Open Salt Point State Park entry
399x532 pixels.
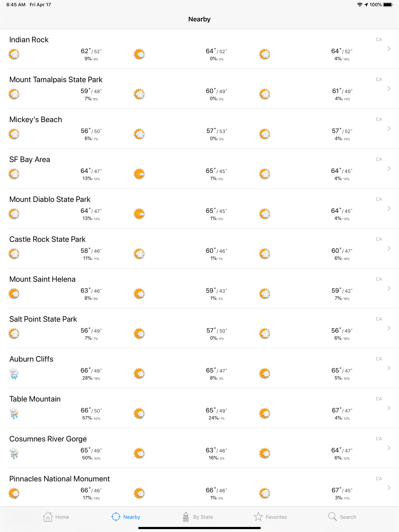(199, 328)
